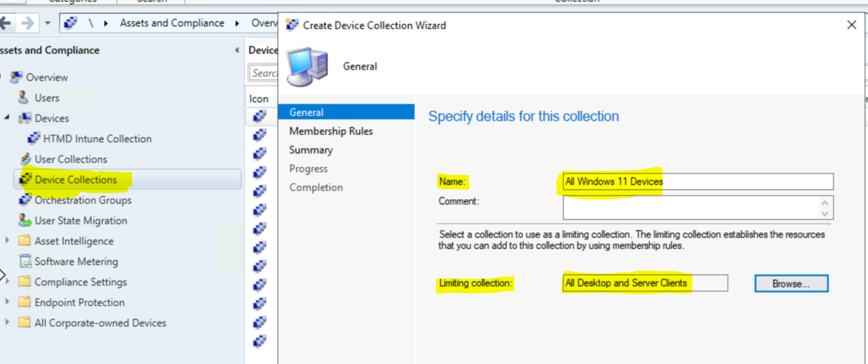868x364 pixels.
Task: Select User Collections in the tree
Action: pyautogui.click(x=71, y=159)
